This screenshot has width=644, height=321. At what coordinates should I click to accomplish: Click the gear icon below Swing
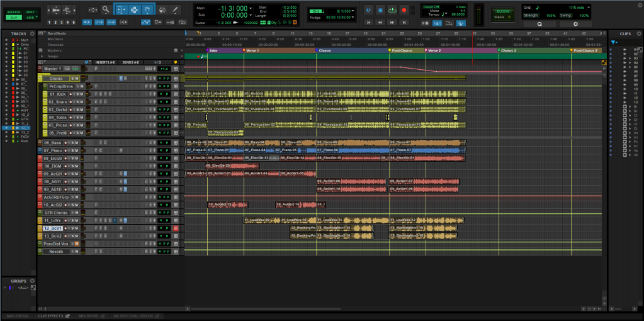(574, 23)
